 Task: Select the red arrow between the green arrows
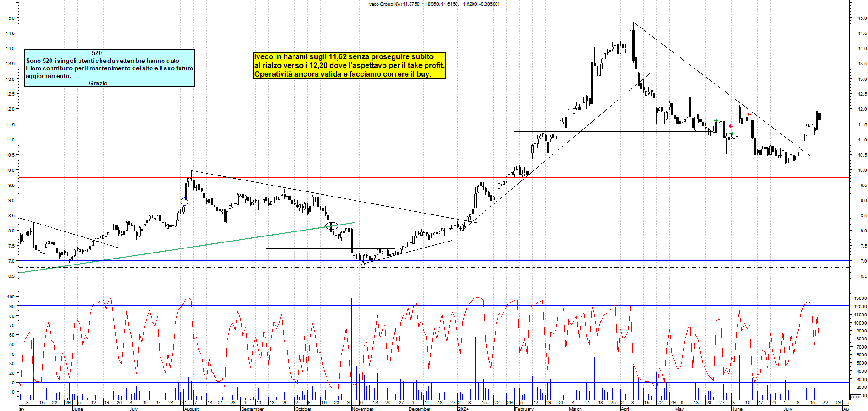(731, 126)
